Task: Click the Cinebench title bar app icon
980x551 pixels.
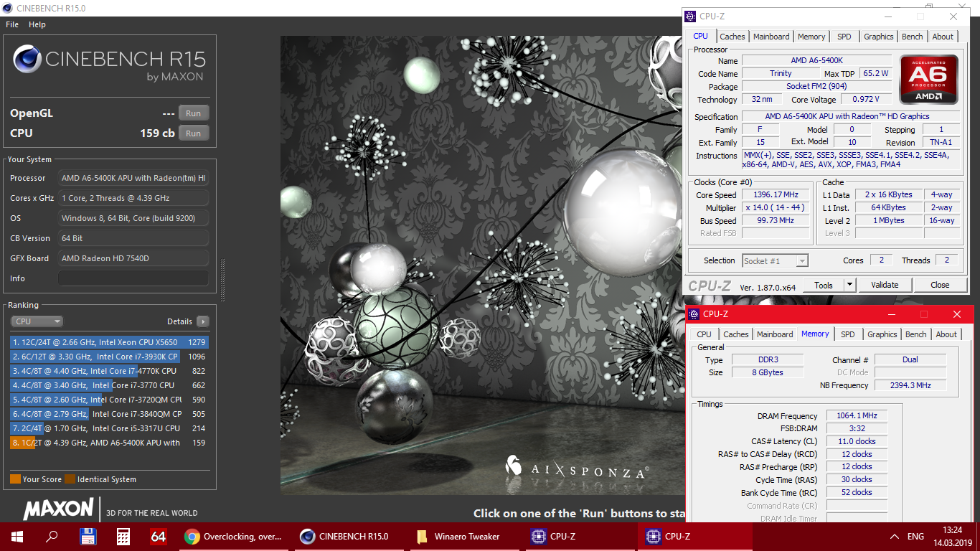Action: pos(8,8)
